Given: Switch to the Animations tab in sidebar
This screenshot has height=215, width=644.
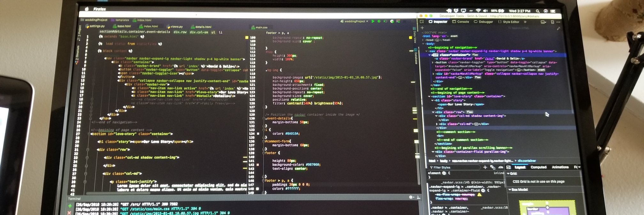Looking at the screenshot, I should pyautogui.click(x=560, y=167).
